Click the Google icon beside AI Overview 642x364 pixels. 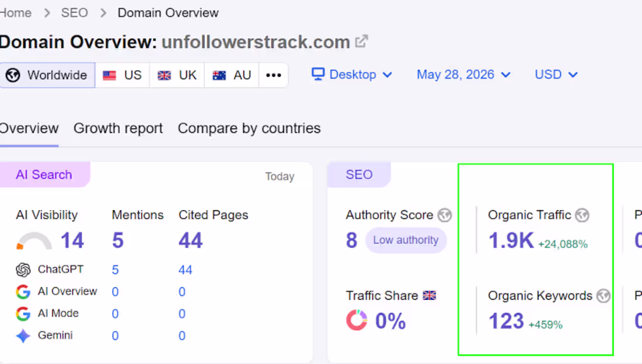[23, 292]
